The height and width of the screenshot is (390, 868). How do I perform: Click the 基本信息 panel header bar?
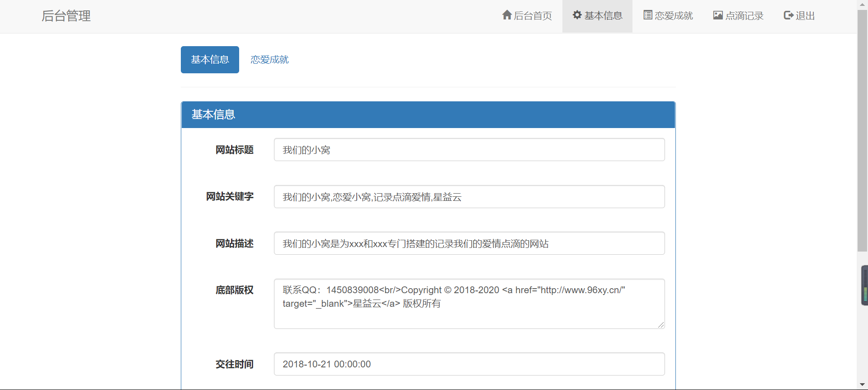(428, 115)
